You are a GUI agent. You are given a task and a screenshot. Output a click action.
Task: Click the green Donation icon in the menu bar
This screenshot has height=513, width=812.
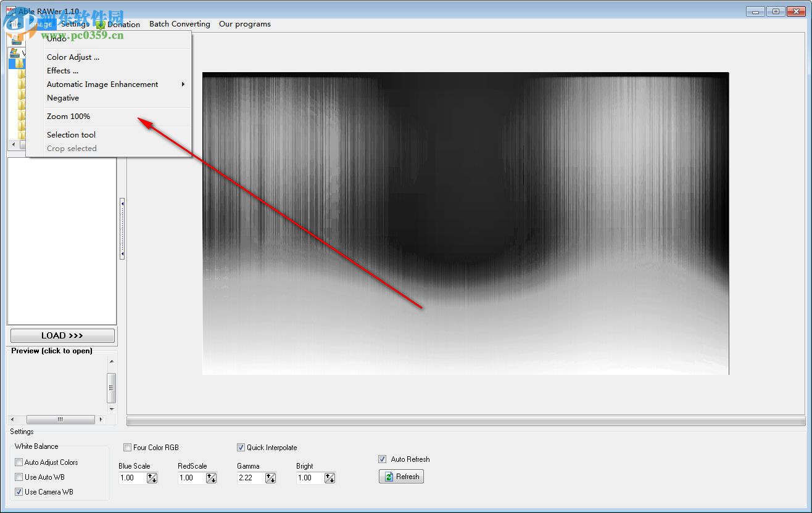(x=101, y=25)
